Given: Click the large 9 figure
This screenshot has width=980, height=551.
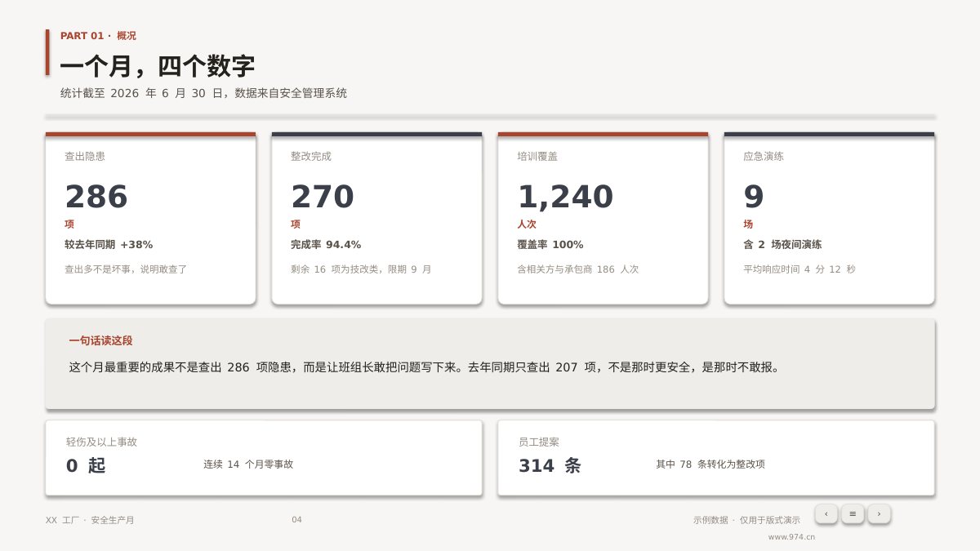Looking at the screenshot, I should click(x=754, y=197).
